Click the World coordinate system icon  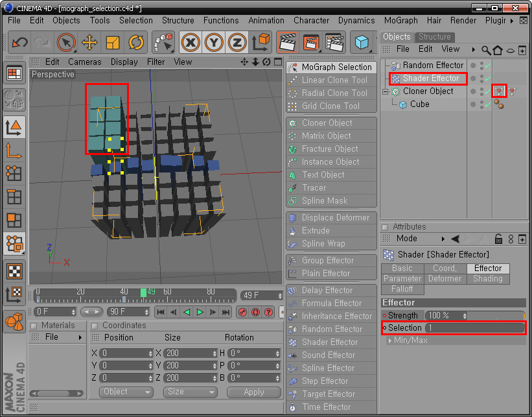tap(260, 43)
